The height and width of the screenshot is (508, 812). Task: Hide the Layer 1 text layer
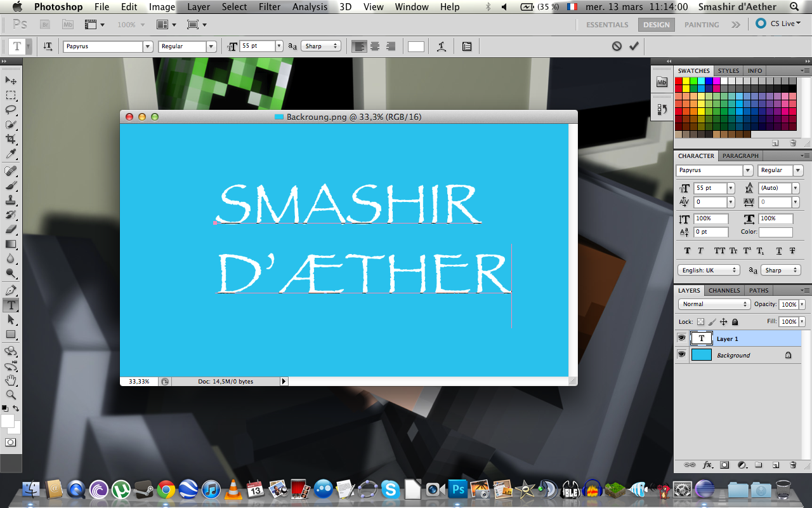(681, 338)
